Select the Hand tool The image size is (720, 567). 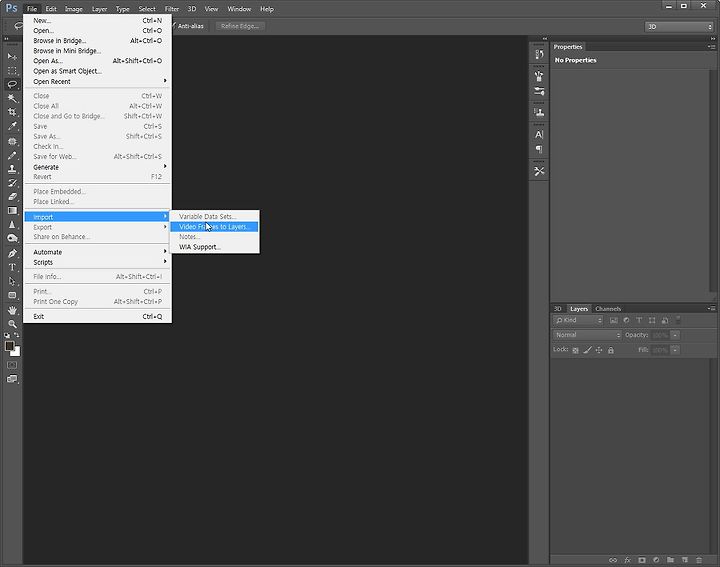point(12,310)
